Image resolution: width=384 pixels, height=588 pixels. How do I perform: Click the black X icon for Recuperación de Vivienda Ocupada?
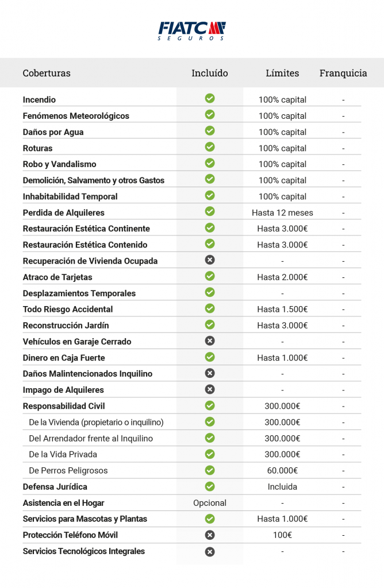[210, 260]
